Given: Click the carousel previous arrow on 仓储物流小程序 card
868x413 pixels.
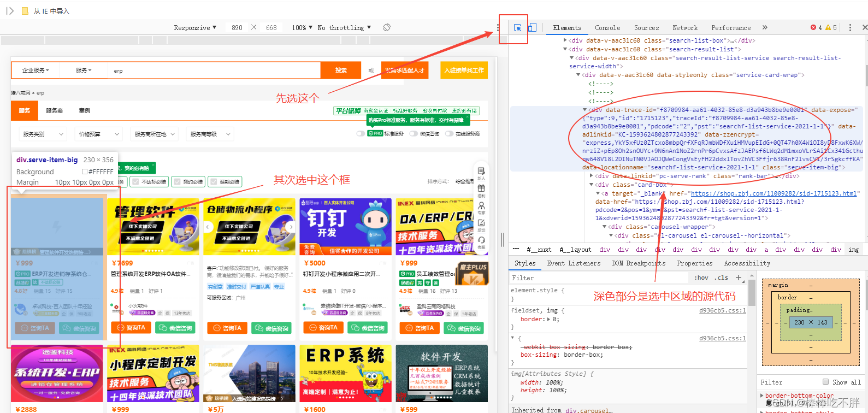Looking at the screenshot, I should pos(208,226).
